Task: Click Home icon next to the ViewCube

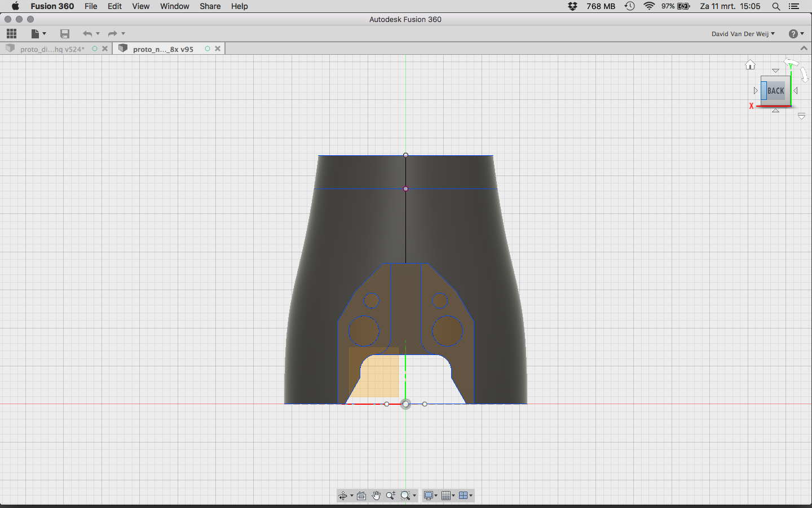Action: point(751,65)
